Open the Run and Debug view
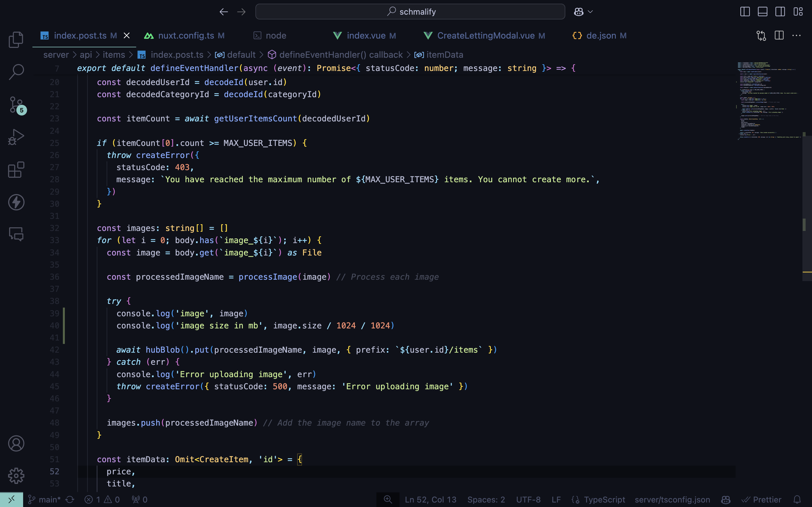The image size is (812, 507). pos(16,137)
